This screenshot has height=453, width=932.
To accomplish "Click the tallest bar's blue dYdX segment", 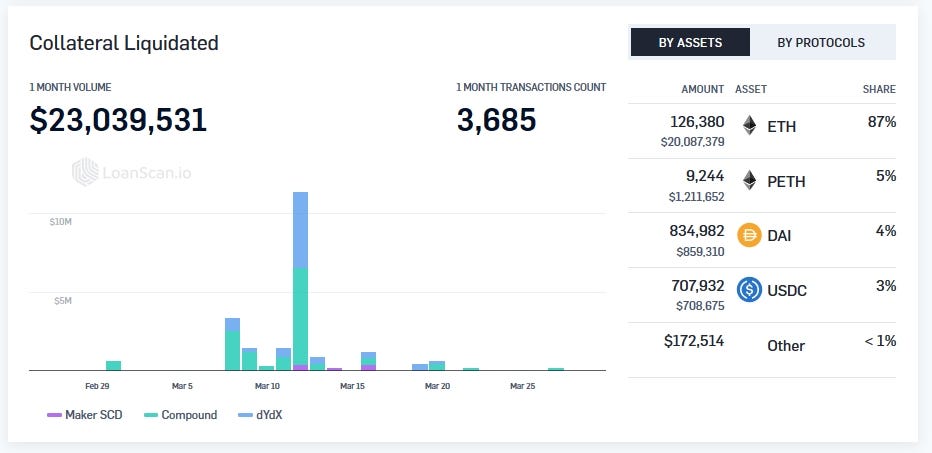I will tap(300, 229).
